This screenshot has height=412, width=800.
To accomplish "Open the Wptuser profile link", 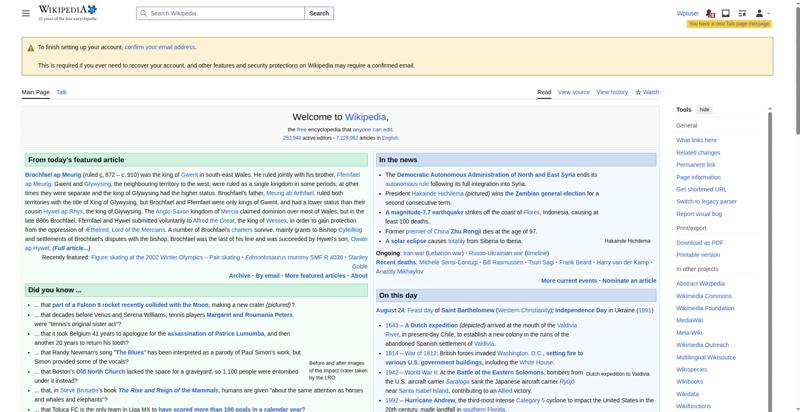I will (687, 13).
